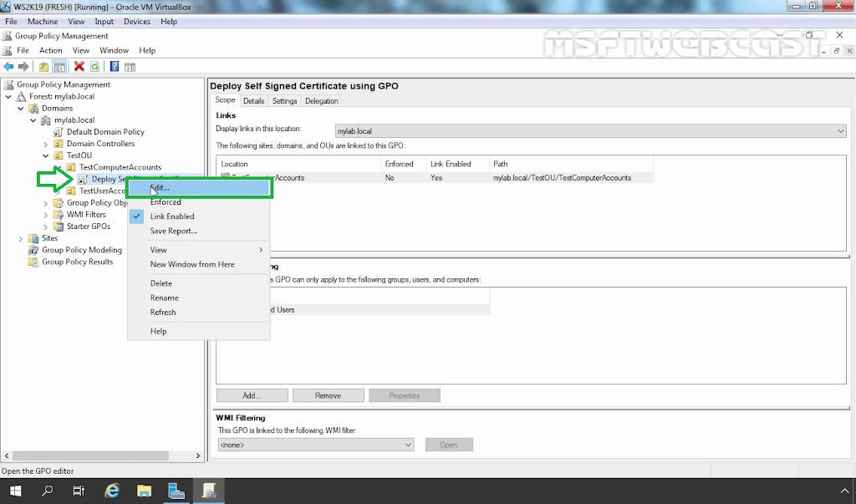Select the Group Policy Results icon
The width and height of the screenshot is (856, 504).
point(33,262)
